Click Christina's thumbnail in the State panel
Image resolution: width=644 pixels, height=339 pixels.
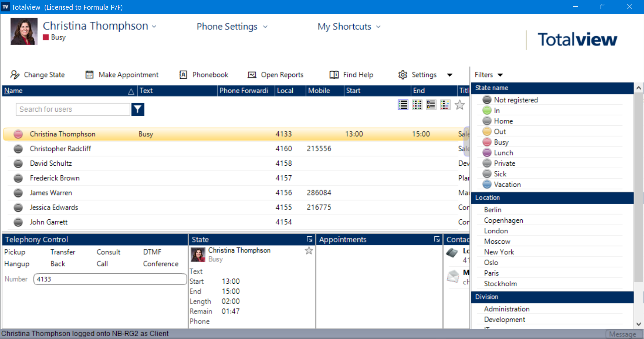(x=198, y=255)
